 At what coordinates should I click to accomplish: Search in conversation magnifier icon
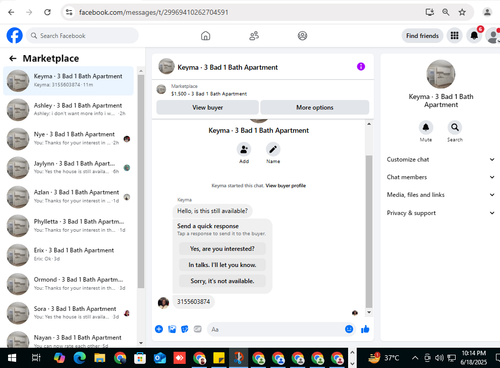[455, 127]
